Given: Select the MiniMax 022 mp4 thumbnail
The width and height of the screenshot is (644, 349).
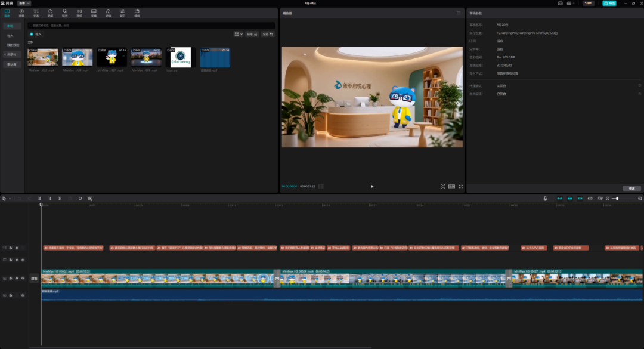Looking at the screenshot, I should click(x=43, y=57).
